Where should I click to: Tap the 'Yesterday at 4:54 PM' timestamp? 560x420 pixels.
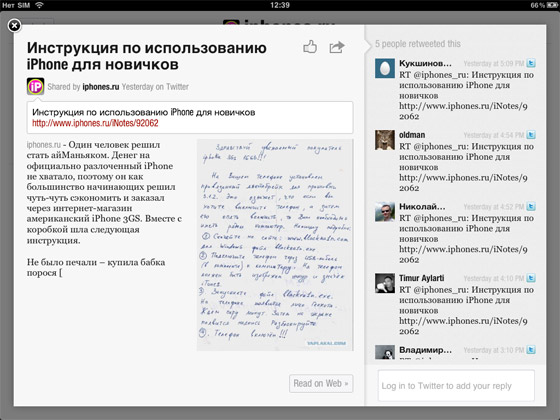coord(494,135)
